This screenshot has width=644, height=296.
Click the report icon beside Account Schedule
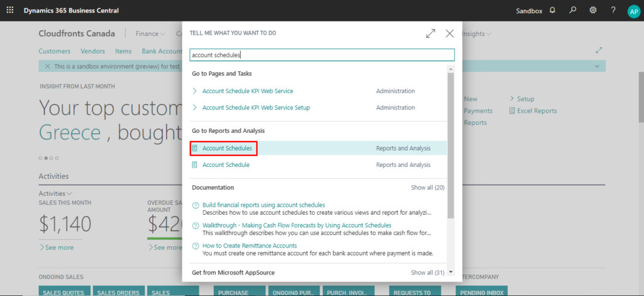pos(195,164)
